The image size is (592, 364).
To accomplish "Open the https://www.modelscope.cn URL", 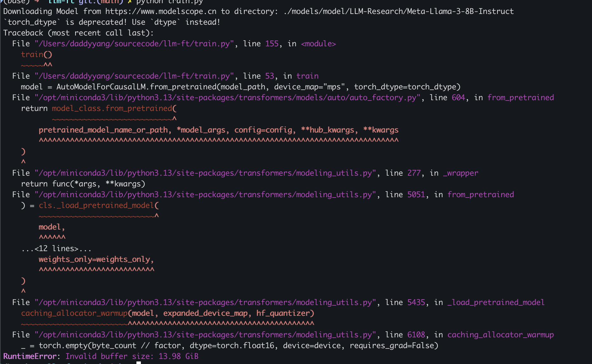I will click(x=161, y=11).
